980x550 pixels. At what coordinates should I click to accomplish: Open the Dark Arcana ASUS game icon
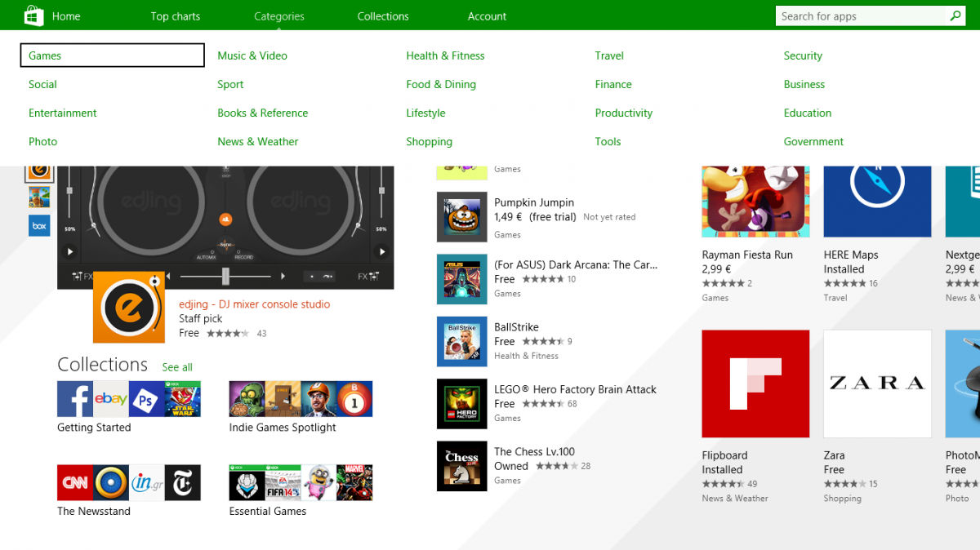pos(462,279)
